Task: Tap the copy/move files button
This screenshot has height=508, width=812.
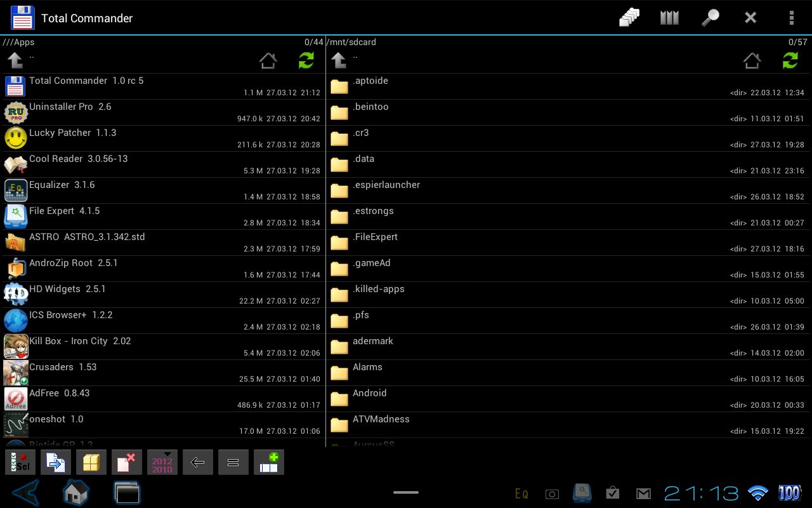Action: click(x=56, y=462)
